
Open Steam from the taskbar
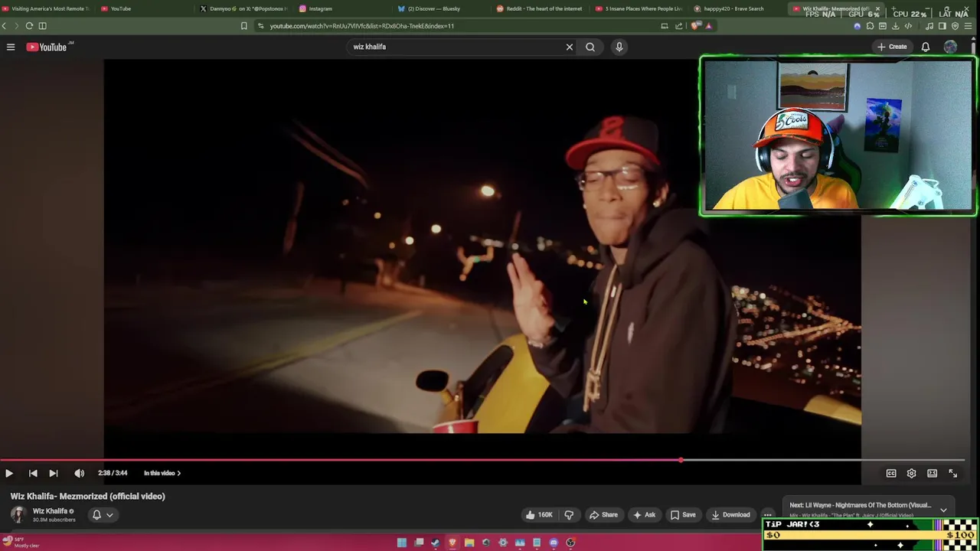click(x=436, y=543)
